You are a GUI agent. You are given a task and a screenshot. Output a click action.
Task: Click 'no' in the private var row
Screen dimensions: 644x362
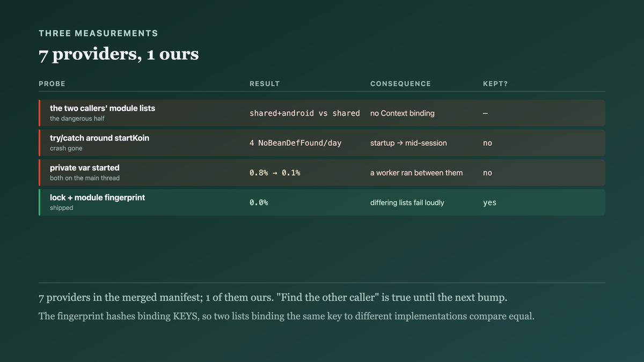click(487, 173)
